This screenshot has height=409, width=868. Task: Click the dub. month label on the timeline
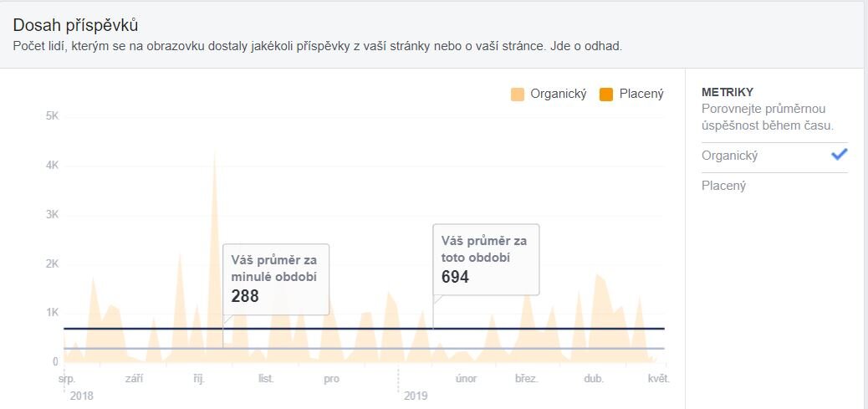594,379
